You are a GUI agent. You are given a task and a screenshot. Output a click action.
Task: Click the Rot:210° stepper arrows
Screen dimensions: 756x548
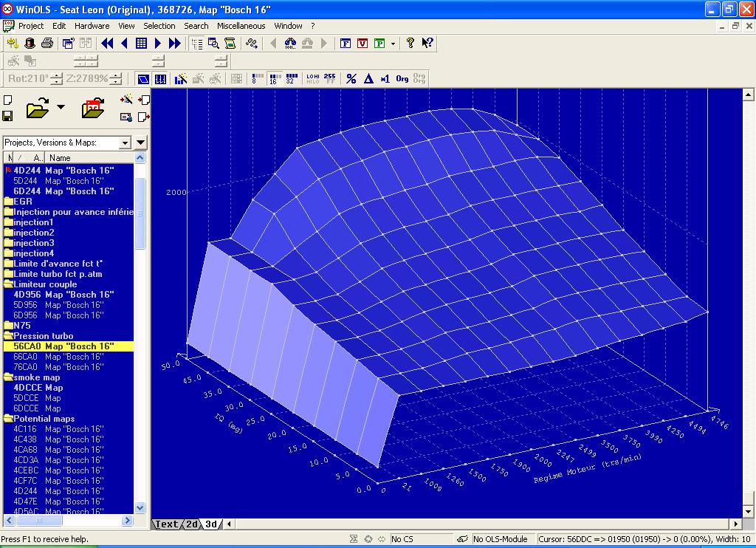coord(56,78)
